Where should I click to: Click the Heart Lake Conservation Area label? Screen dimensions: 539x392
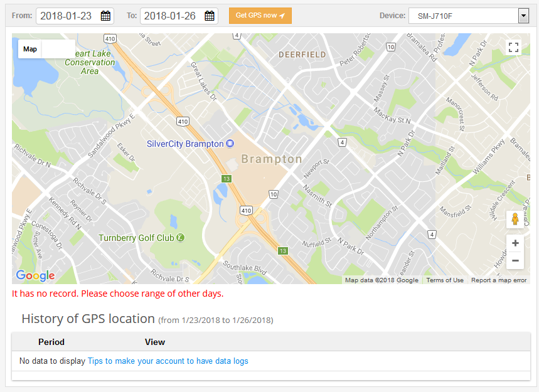(90, 62)
